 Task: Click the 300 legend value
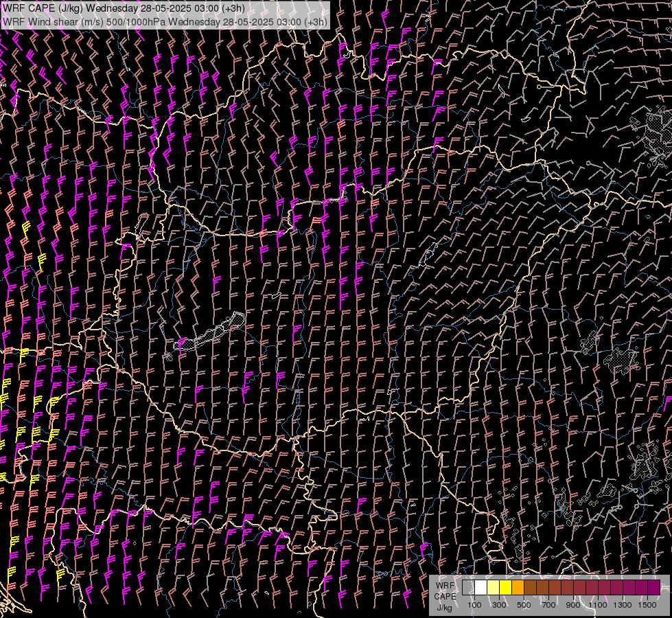pos(499,605)
